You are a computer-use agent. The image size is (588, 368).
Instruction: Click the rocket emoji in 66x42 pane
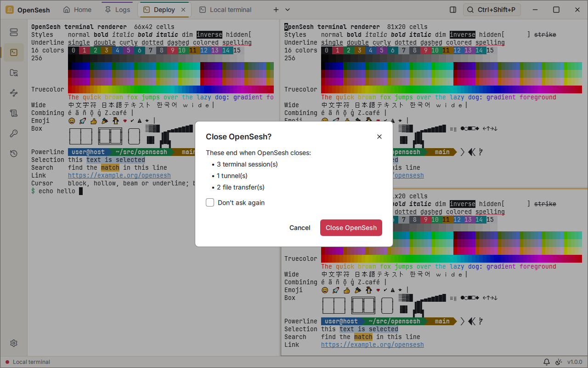[83, 121]
